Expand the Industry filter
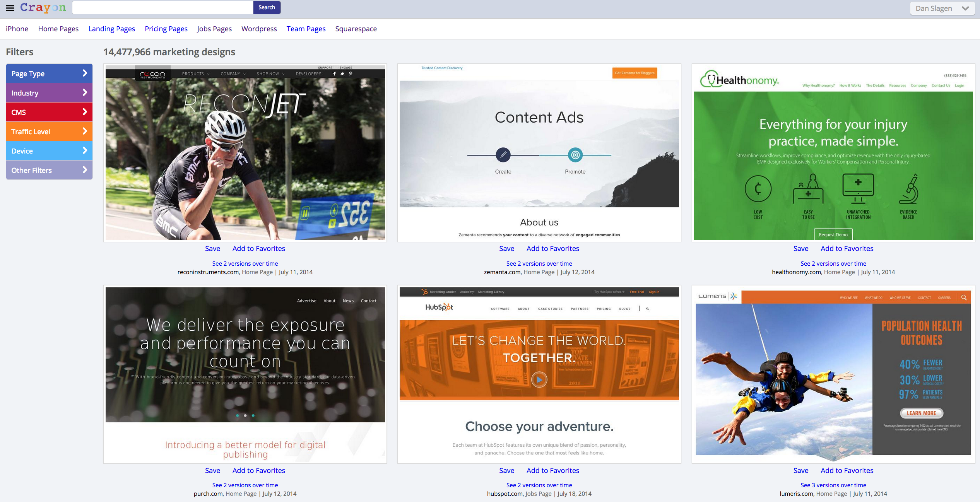The width and height of the screenshot is (980, 502). 49,93
